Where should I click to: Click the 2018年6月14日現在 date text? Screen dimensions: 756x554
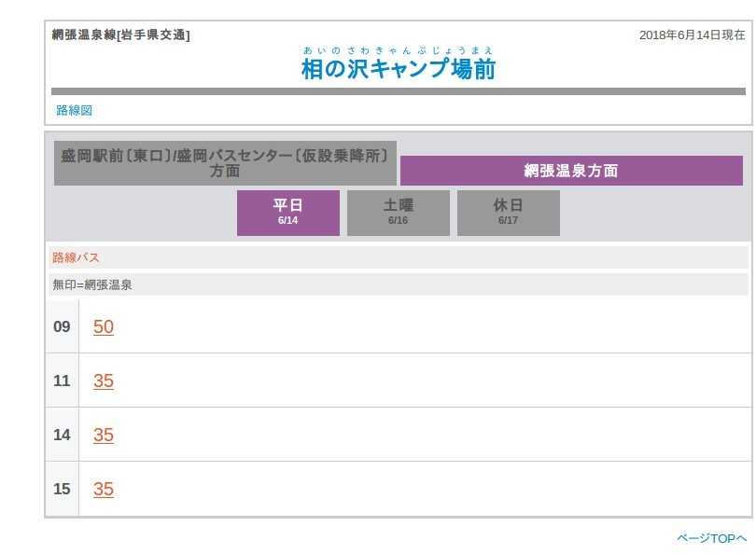coord(692,35)
